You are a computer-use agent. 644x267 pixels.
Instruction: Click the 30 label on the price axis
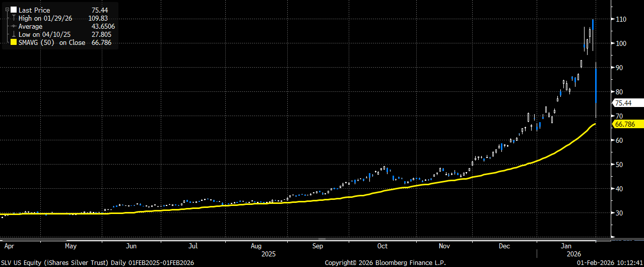click(x=619, y=213)
